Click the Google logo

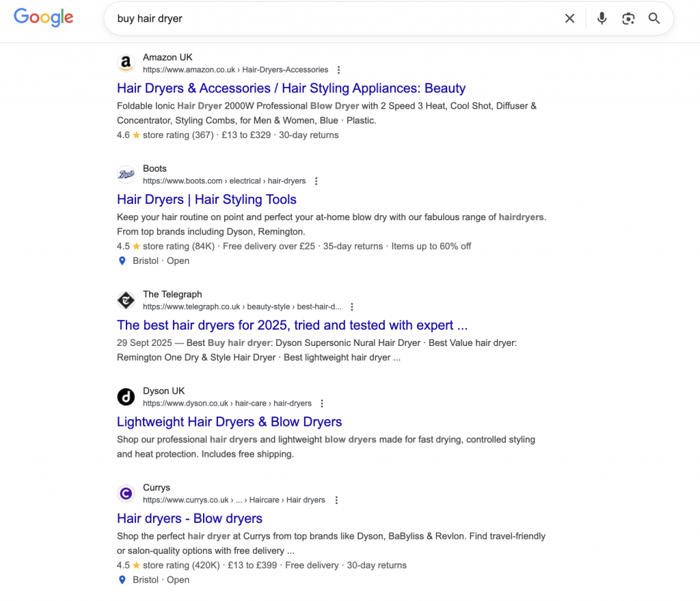pyautogui.click(x=43, y=18)
